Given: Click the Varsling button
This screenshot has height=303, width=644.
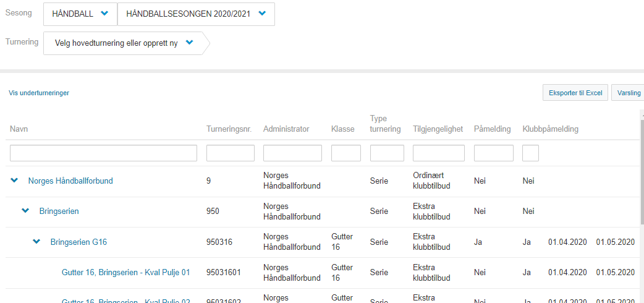Looking at the screenshot, I should [628, 93].
